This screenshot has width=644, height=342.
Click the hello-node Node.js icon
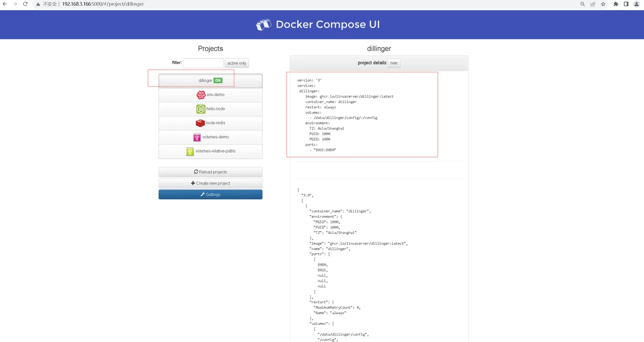pos(201,109)
